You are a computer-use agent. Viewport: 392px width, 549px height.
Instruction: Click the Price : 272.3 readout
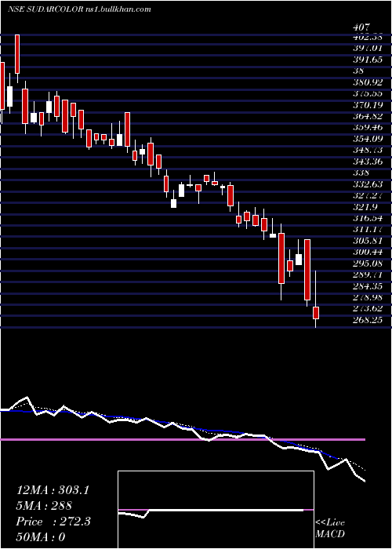53,521
